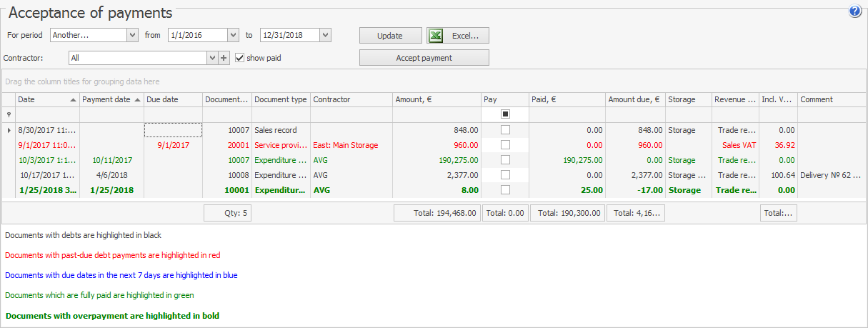Screen dimensions: 868x328
Task: Click the plus icon beside Contractor field
Action: click(x=224, y=58)
